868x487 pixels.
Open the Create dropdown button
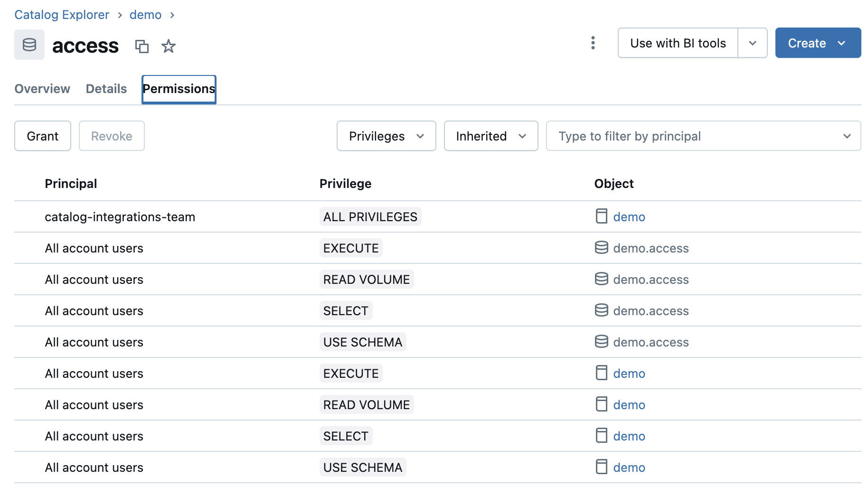click(x=818, y=43)
